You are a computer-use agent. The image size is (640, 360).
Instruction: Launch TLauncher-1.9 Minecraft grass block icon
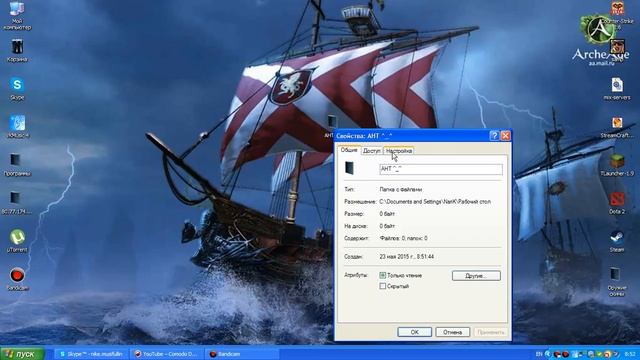coord(617,161)
